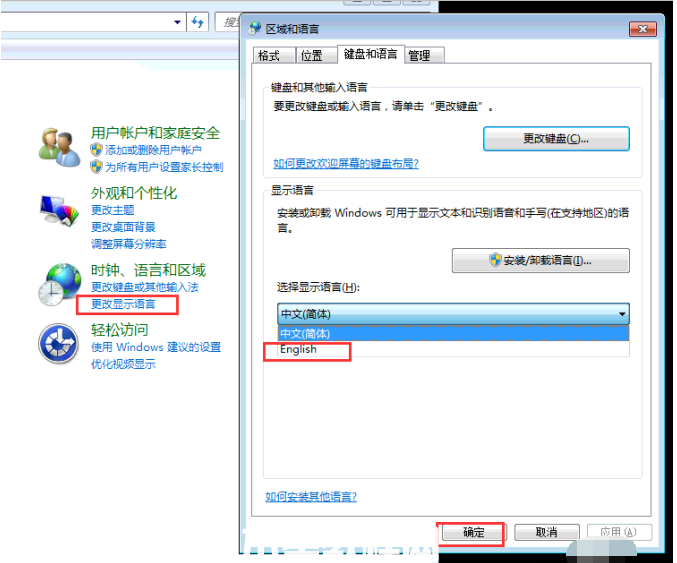Select the 键盘和语言 tab
Viewport: 677px width, 563px height.
tap(370, 54)
